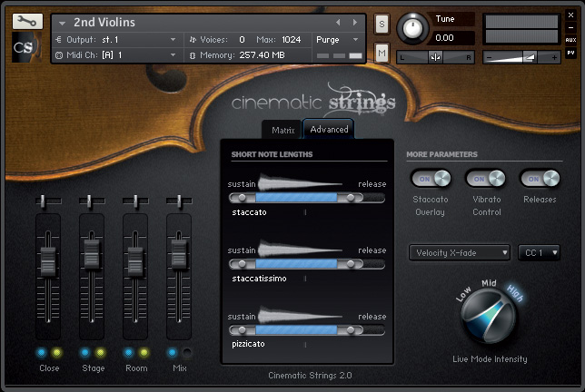Open the CC 1 dropdown
The image size is (585, 392).
pos(539,252)
